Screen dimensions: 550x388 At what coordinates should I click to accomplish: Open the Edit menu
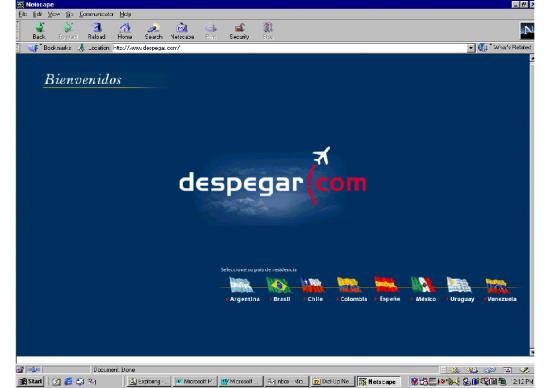pyautogui.click(x=37, y=14)
